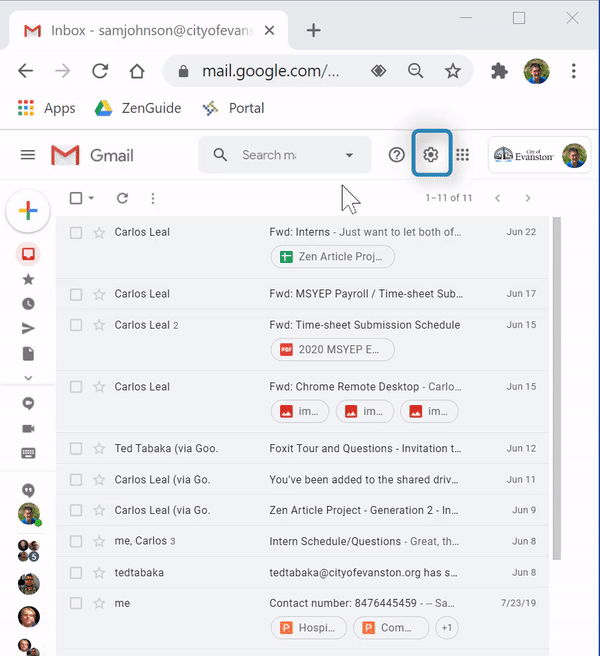Open More options three-dot toolbar menu

[153, 198]
